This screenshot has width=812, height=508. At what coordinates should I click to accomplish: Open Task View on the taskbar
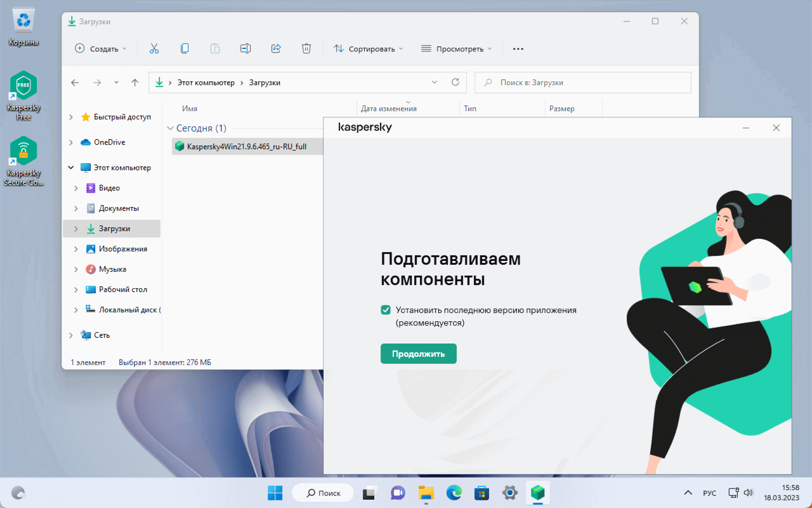pyautogui.click(x=370, y=493)
